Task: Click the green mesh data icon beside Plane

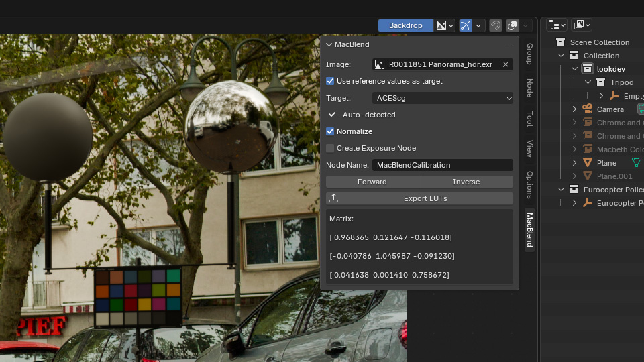Action: click(x=637, y=162)
